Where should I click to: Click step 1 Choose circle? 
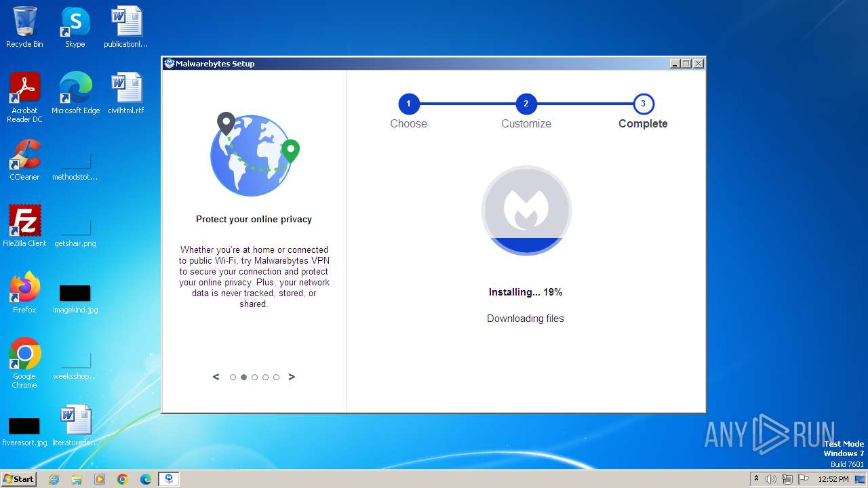[408, 104]
